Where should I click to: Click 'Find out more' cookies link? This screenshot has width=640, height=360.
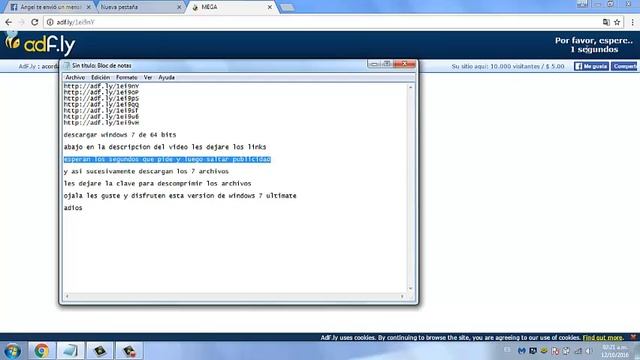tap(602, 338)
